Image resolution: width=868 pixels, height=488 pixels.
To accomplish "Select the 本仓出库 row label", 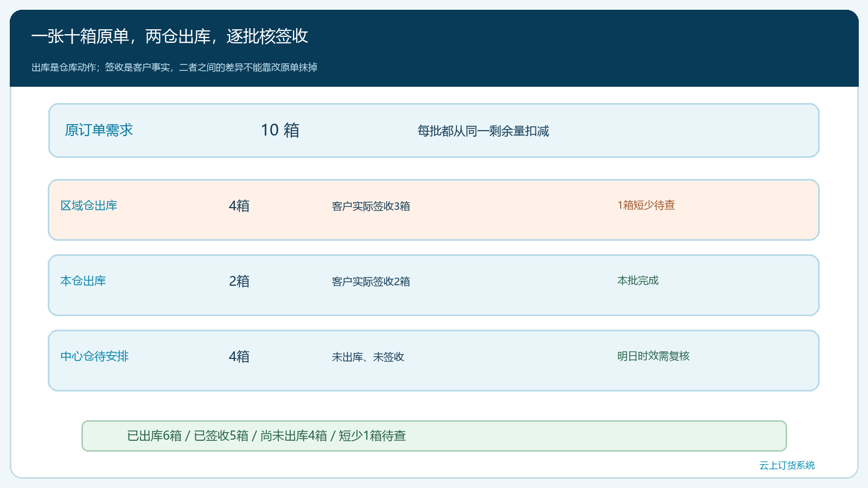I will (x=83, y=281).
